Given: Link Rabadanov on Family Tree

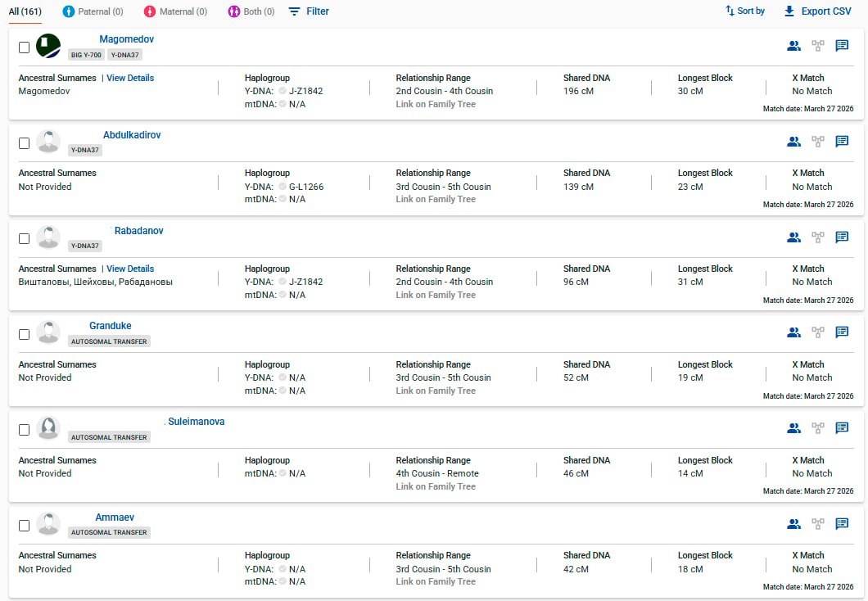Looking at the screenshot, I should pyautogui.click(x=436, y=295).
